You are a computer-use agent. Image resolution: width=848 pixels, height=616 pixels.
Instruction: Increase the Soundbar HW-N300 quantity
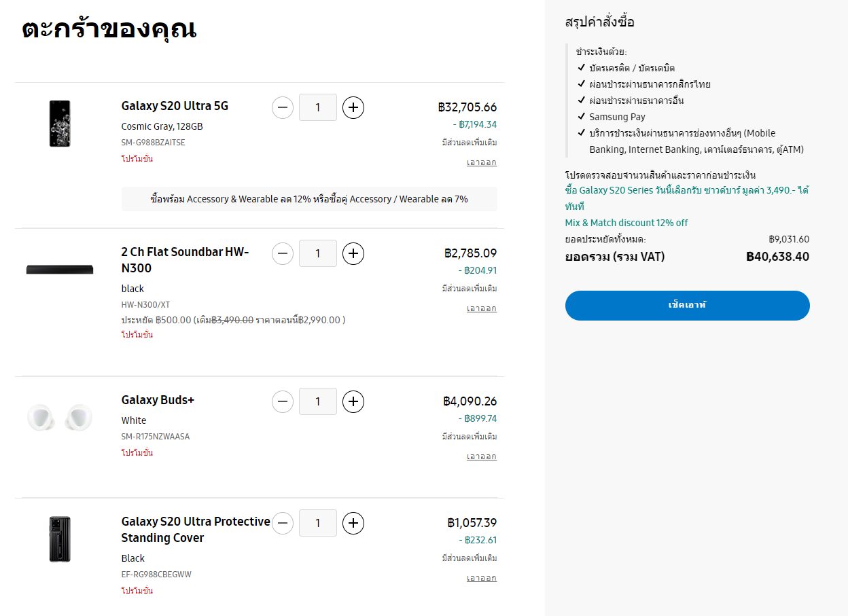[353, 253]
